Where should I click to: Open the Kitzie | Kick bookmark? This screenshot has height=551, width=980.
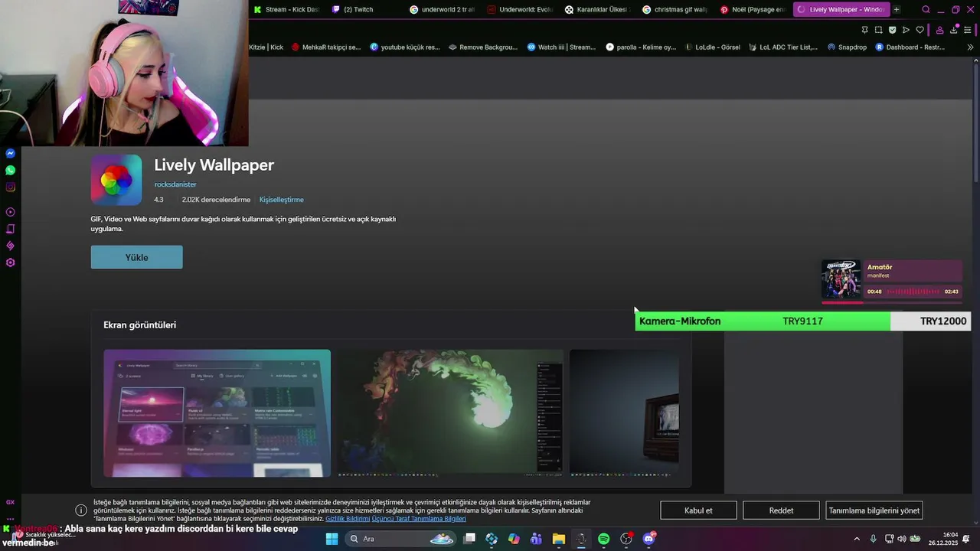pyautogui.click(x=266, y=47)
